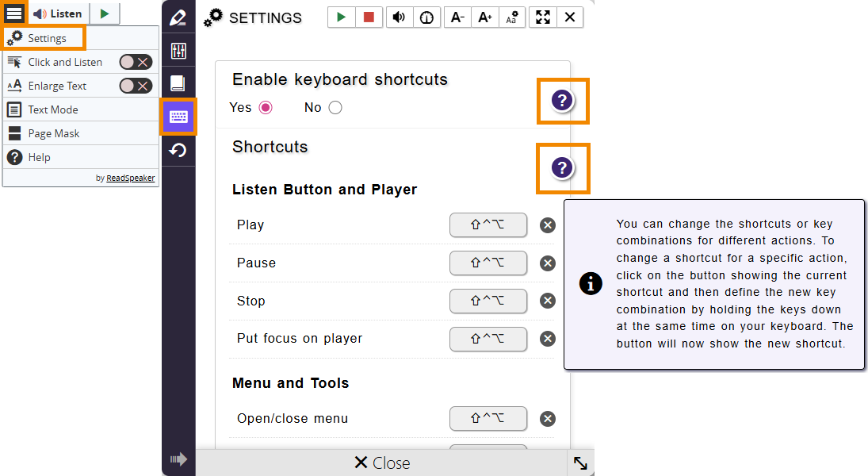The width and height of the screenshot is (868, 476).
Task: Toggle the Enlarge Text switch
Action: click(x=135, y=86)
